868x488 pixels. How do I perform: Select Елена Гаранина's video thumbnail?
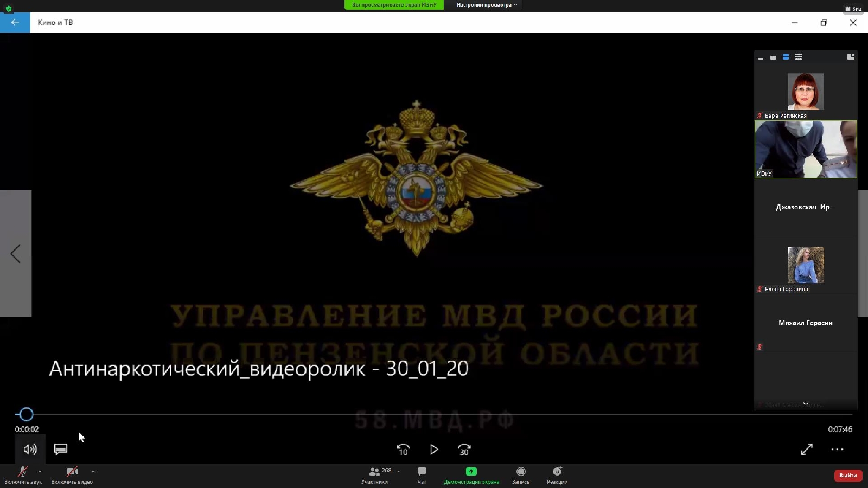pos(806,265)
